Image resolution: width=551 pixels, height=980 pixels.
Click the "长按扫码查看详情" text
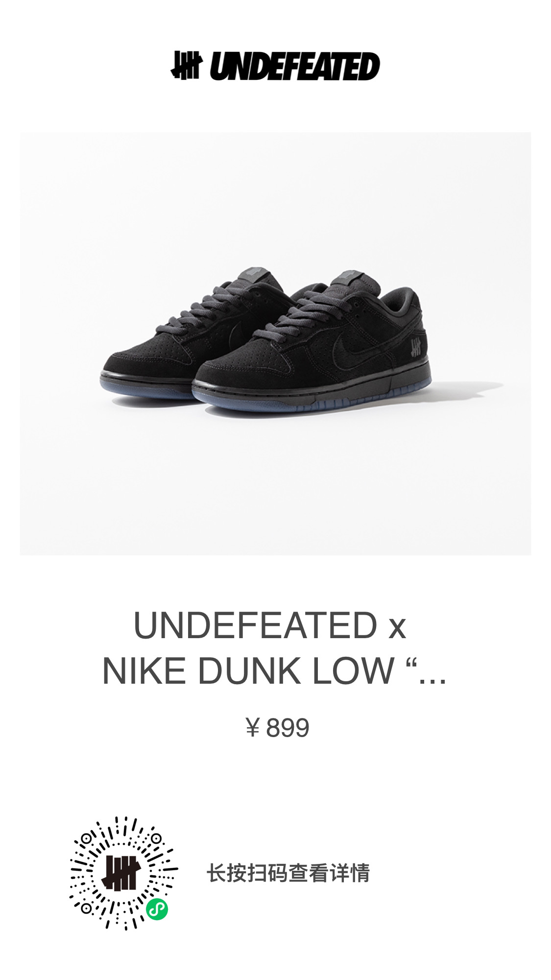[x=288, y=873]
